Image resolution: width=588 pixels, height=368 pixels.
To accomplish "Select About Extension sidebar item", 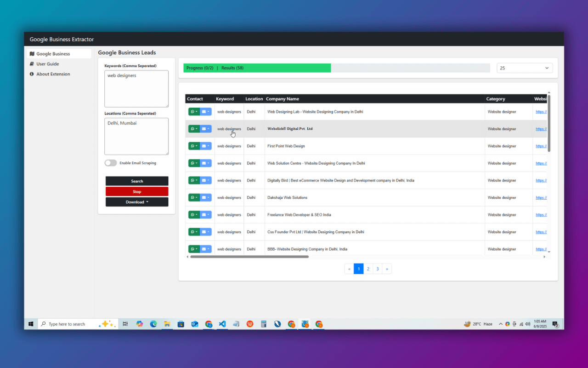I will click(53, 74).
